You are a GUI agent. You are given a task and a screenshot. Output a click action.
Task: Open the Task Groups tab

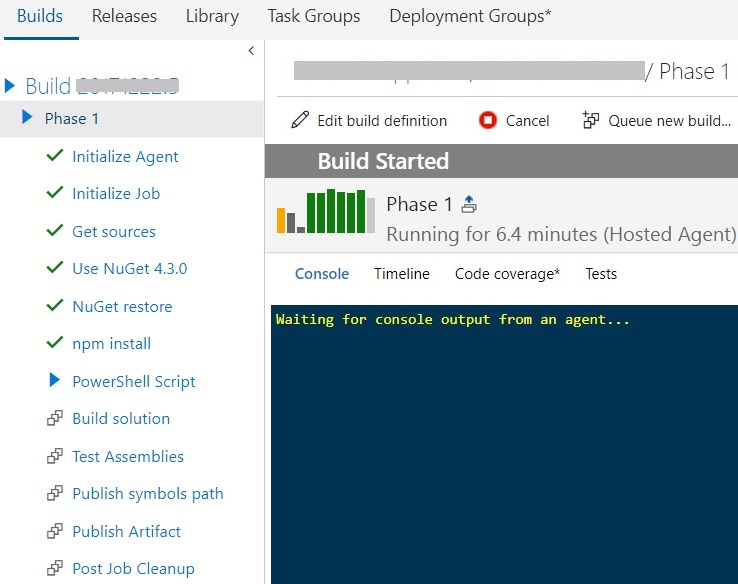point(314,16)
